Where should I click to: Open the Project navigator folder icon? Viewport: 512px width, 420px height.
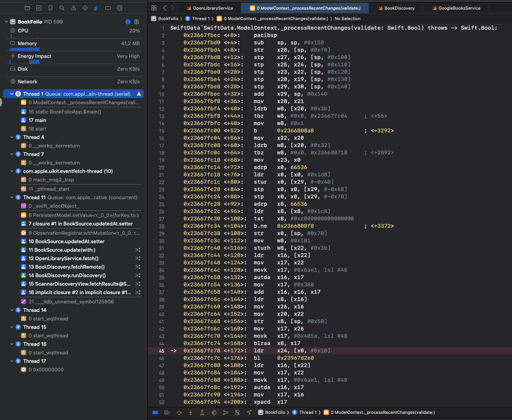pyautogui.click(x=27, y=8)
